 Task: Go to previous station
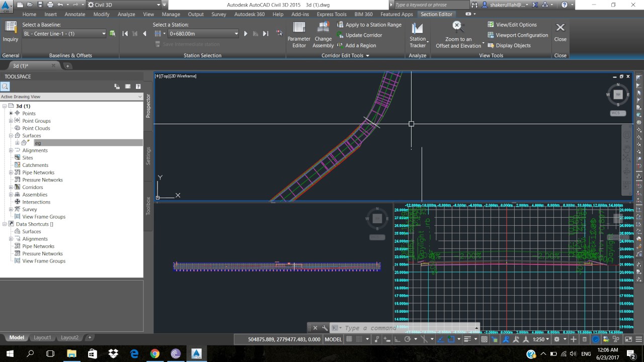tap(145, 34)
